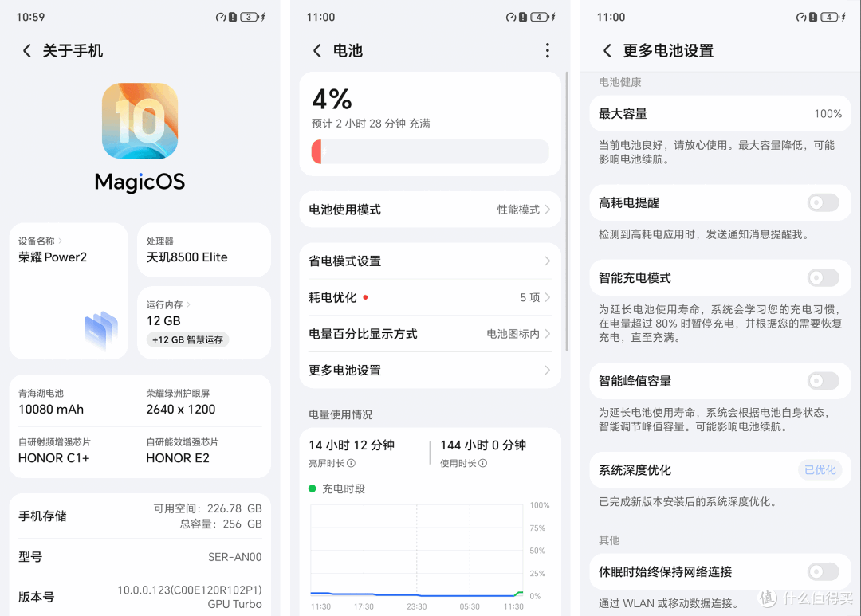Tap the HONOR E2 chip text
This screenshot has height=616, width=861.
[x=177, y=458]
